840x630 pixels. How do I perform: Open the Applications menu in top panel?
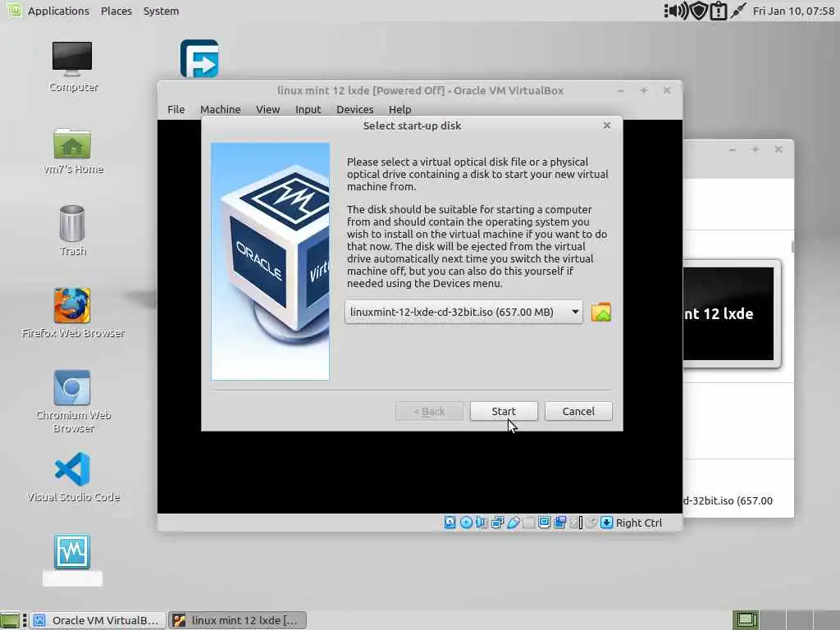pos(58,11)
